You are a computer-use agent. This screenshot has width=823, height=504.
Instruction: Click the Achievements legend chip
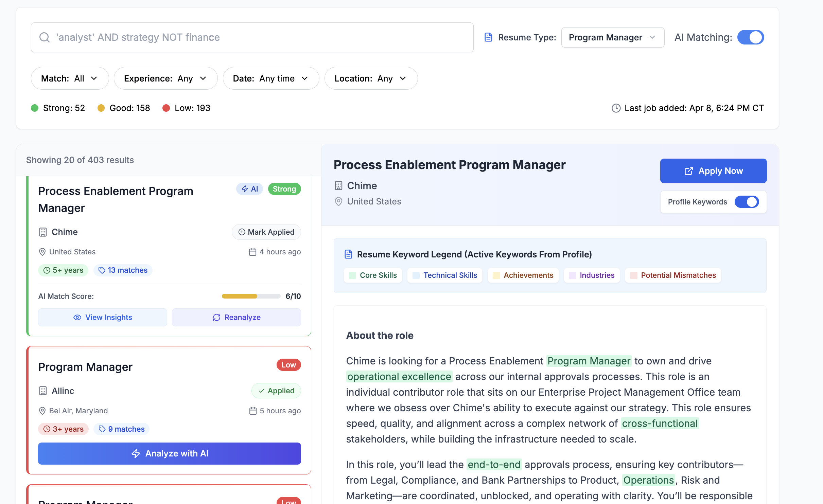pos(523,275)
